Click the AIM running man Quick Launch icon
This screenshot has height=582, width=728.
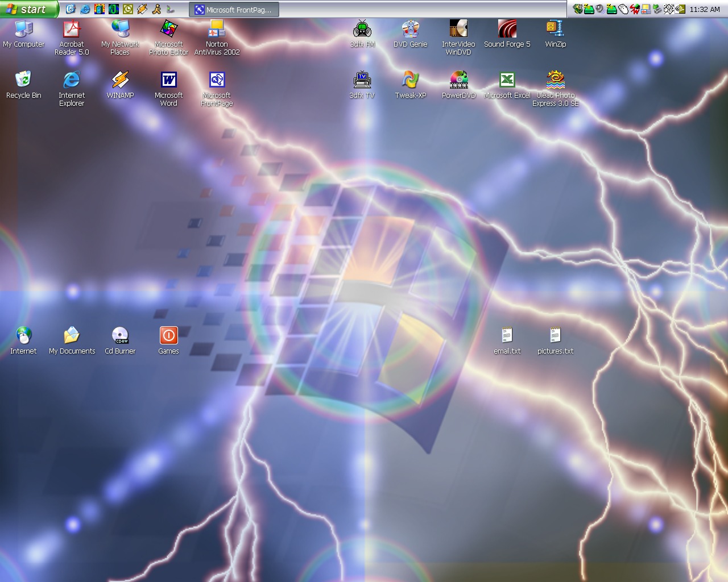[x=156, y=9]
